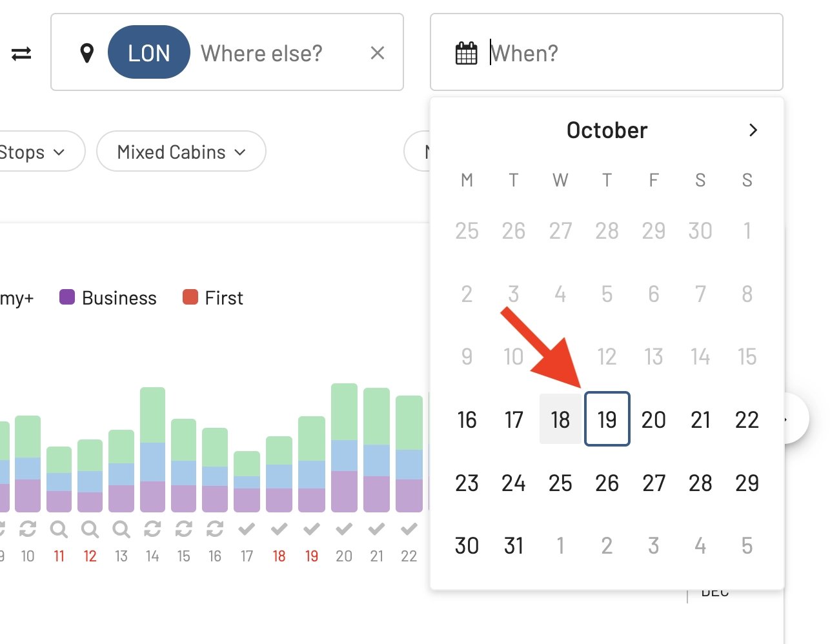Pick October 25 in the date picker

coord(560,483)
